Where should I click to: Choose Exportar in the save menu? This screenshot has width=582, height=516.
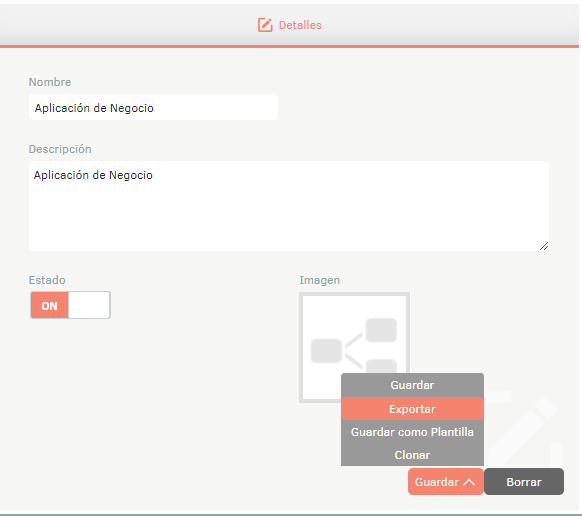pos(412,409)
